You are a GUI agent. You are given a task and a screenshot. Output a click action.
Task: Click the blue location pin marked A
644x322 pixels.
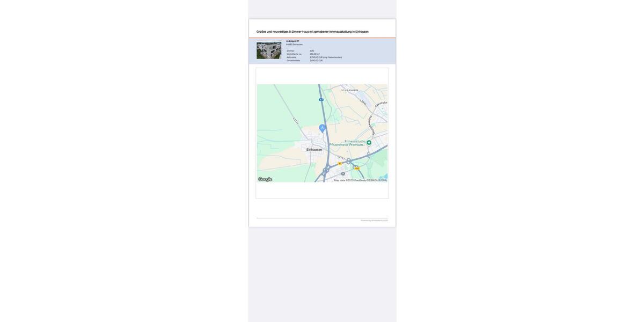[x=323, y=128]
